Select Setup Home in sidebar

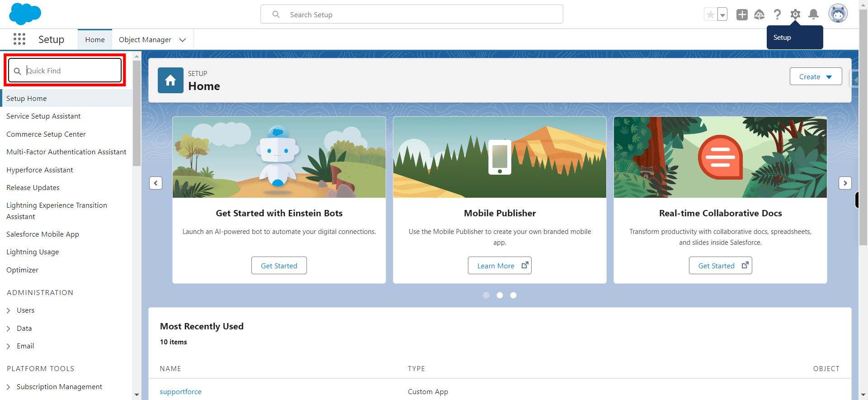tap(66, 98)
